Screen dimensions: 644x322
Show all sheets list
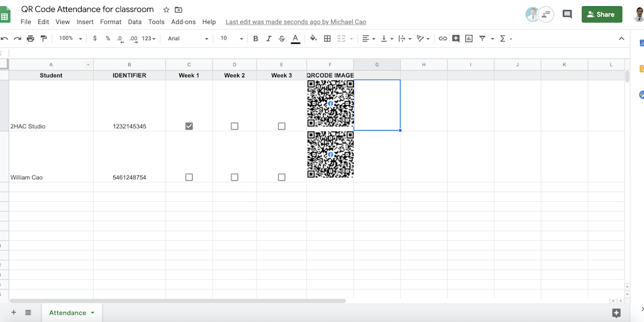click(28, 313)
